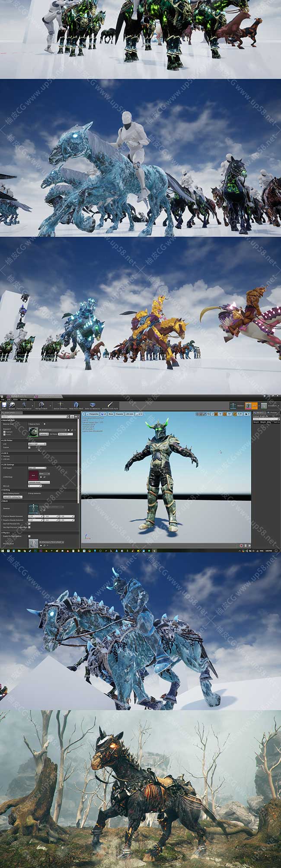Click Browse in the editor toolbar
Screen dimensions: 281x868
tap(12, 405)
